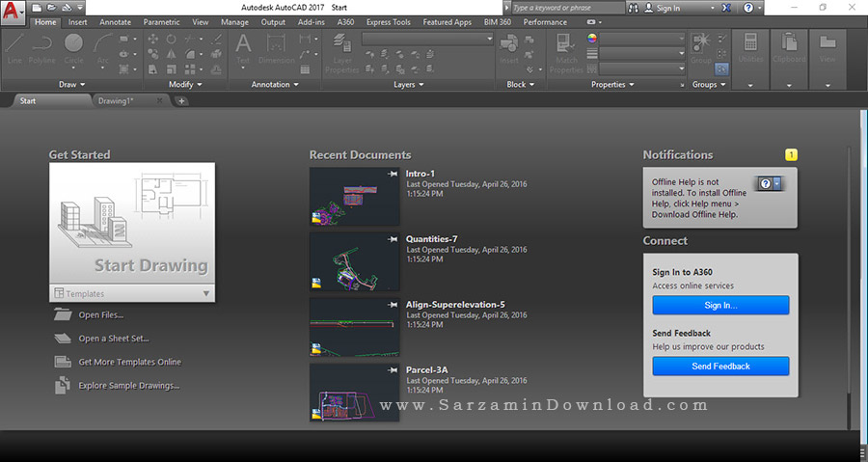868x462 pixels.
Task: Expand the Annotation panel
Action: (x=275, y=85)
